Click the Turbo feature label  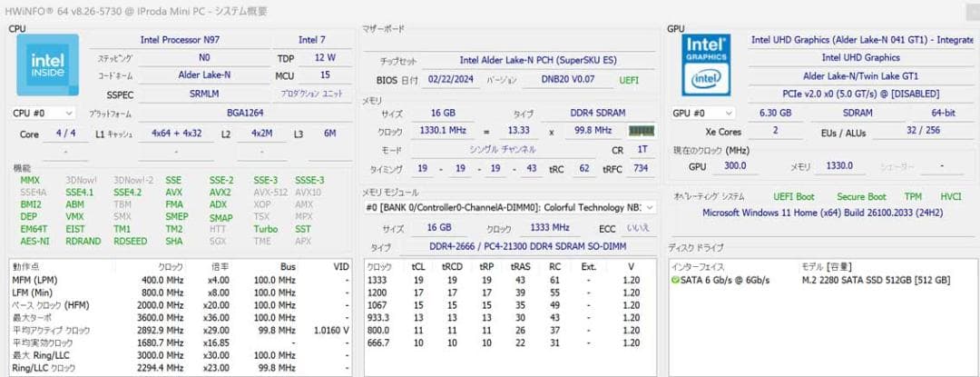[266, 229]
